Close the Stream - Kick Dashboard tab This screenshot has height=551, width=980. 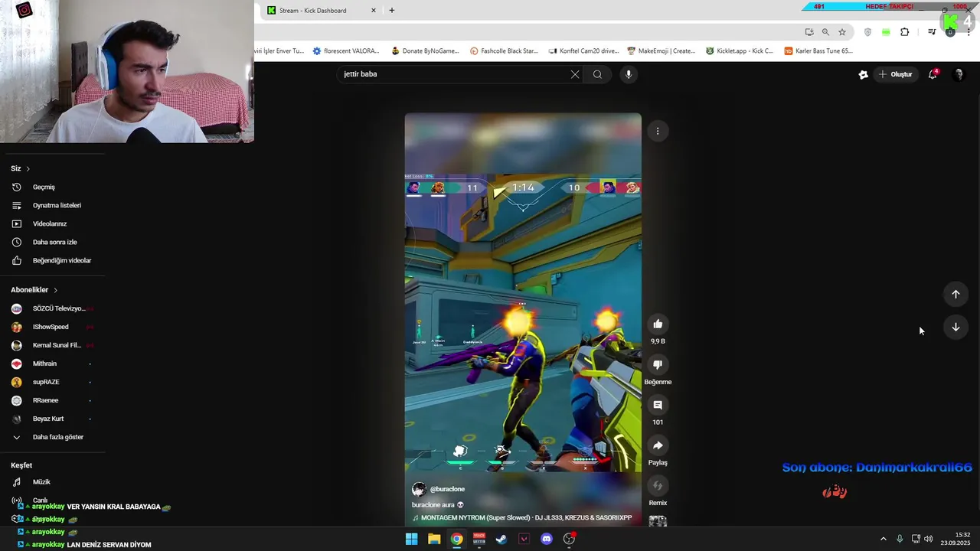pyautogui.click(x=374, y=10)
